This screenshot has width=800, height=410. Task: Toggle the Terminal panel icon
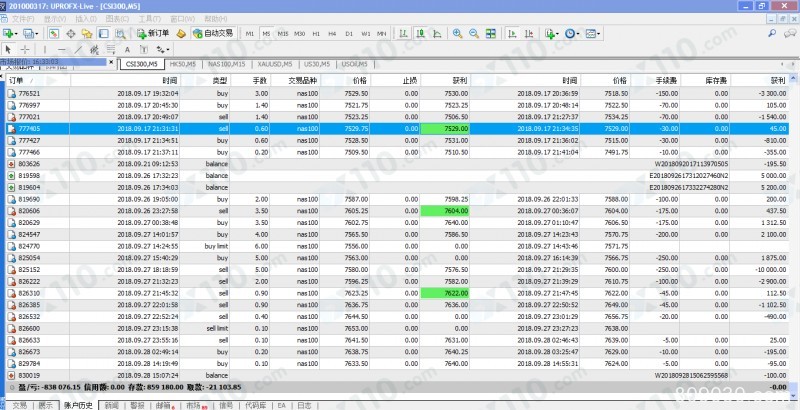[104, 34]
